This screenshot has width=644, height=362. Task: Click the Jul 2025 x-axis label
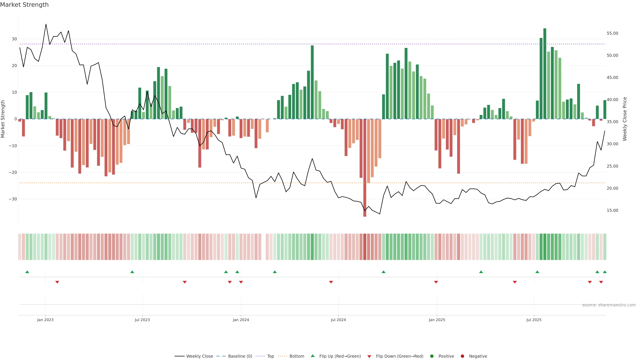tap(534, 320)
